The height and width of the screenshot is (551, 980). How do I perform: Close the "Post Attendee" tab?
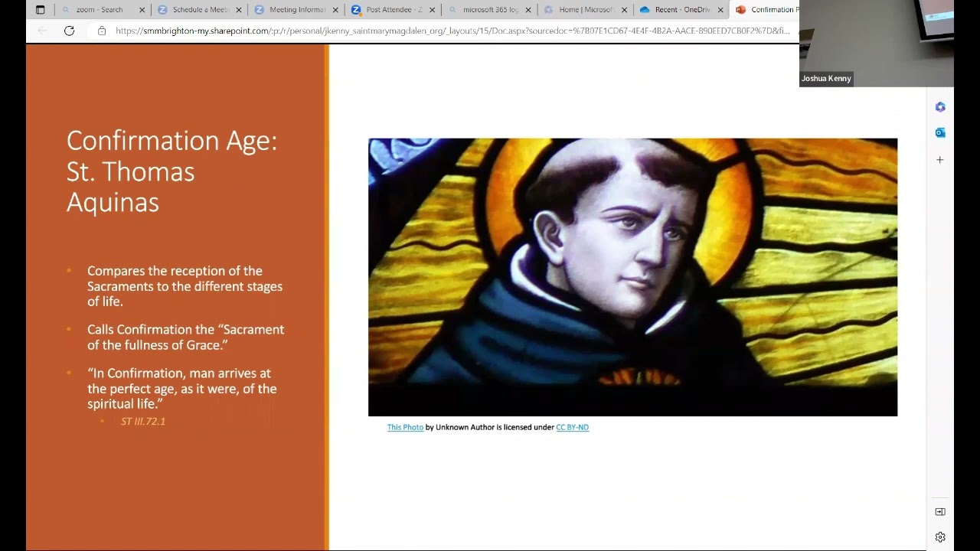(432, 10)
